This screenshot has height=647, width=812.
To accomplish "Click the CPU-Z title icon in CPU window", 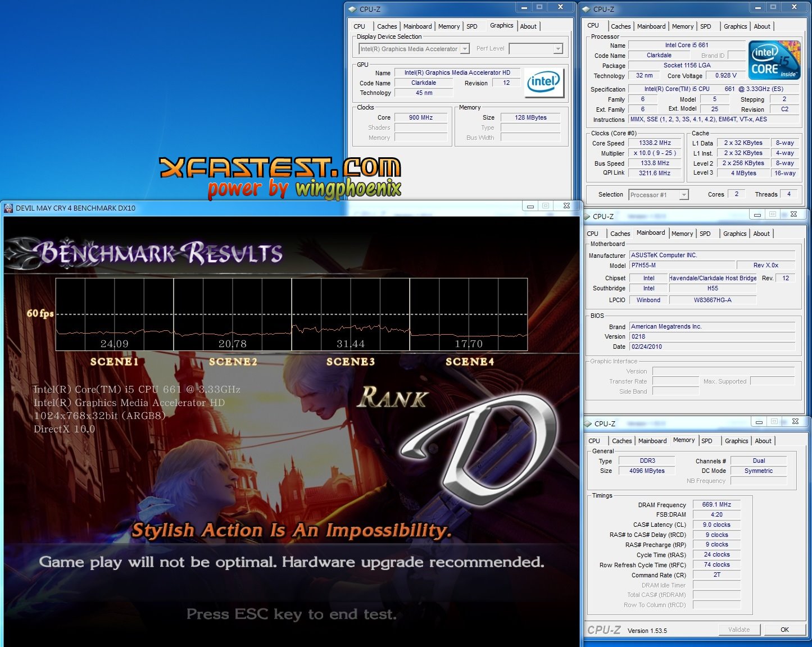I will [586, 9].
